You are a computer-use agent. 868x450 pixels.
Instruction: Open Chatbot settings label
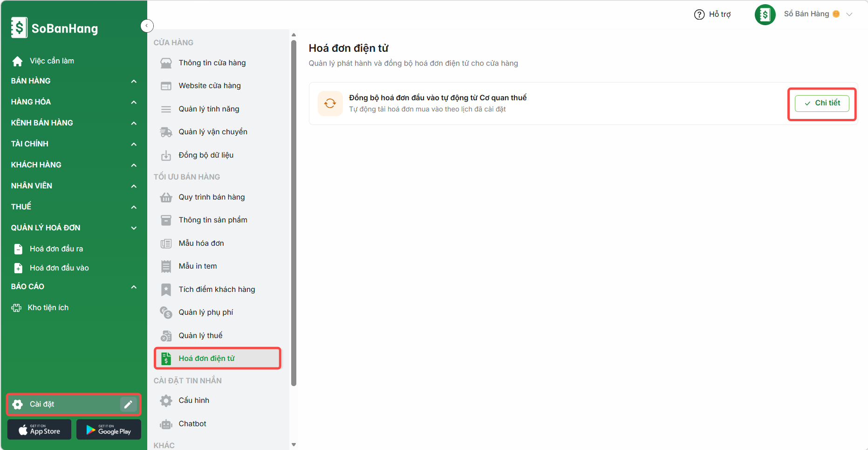[192, 424]
